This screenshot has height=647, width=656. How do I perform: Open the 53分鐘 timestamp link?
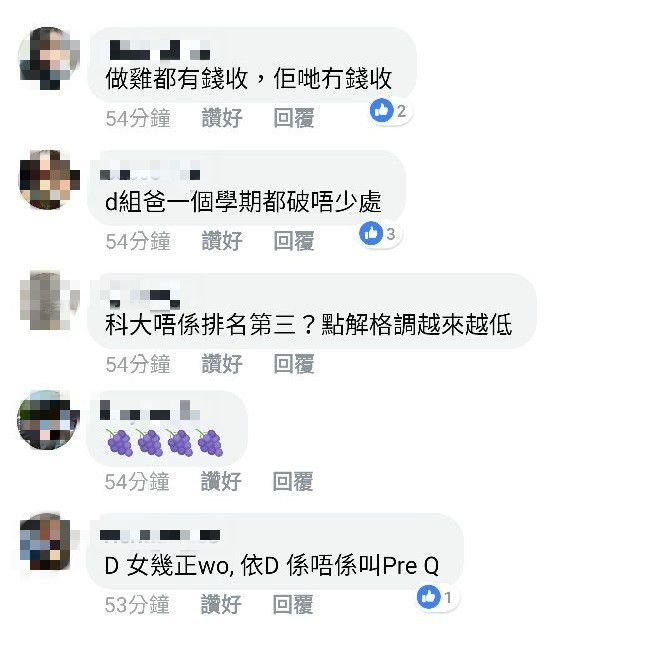137,604
